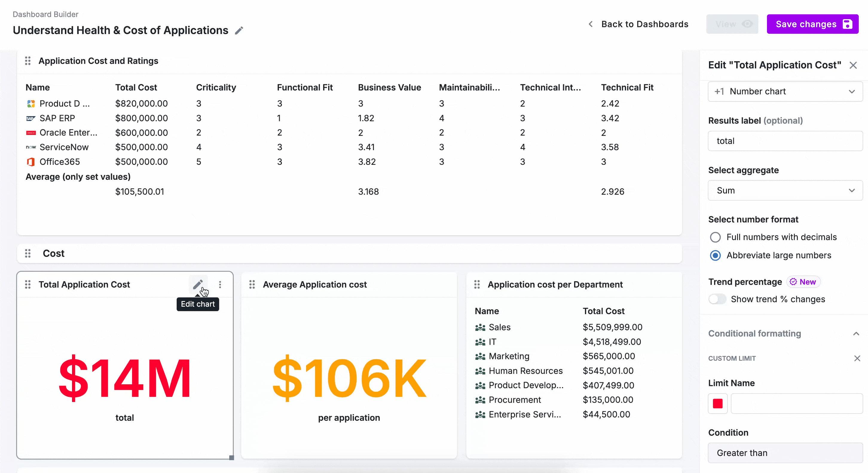Click the drag handle of Average Application cost
Viewport: 868px width, 473px height.
tap(252, 285)
